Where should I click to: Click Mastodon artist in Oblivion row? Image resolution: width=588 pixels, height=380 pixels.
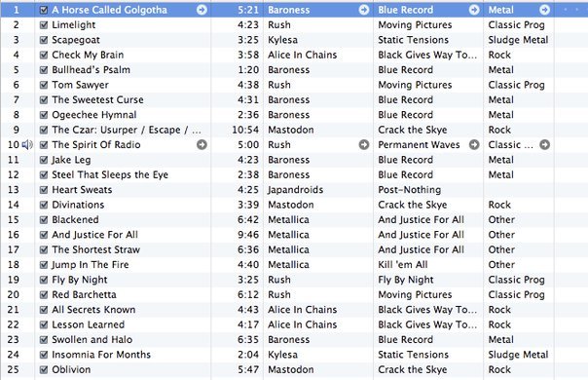(291, 370)
